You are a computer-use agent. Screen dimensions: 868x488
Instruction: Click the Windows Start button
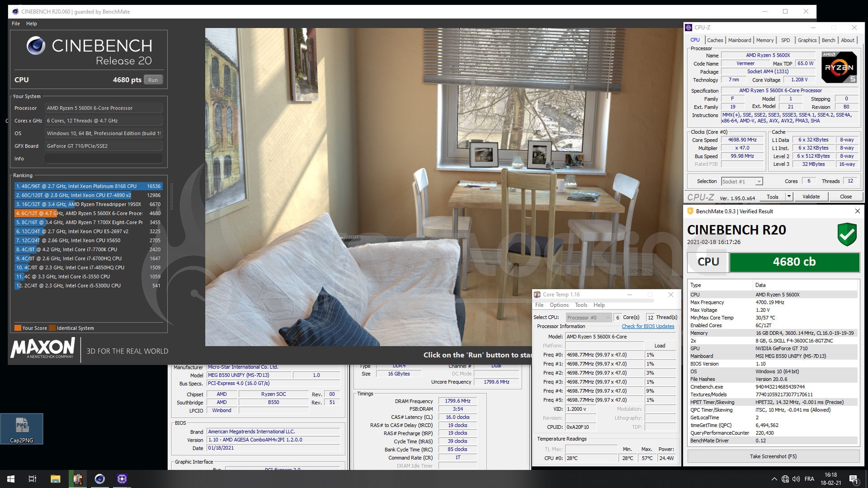click(11, 479)
